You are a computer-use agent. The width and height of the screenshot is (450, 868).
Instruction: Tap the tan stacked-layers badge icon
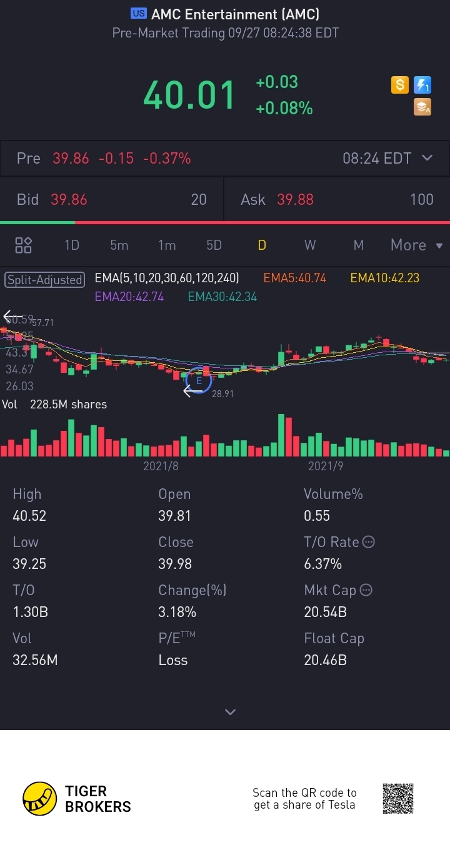click(422, 107)
